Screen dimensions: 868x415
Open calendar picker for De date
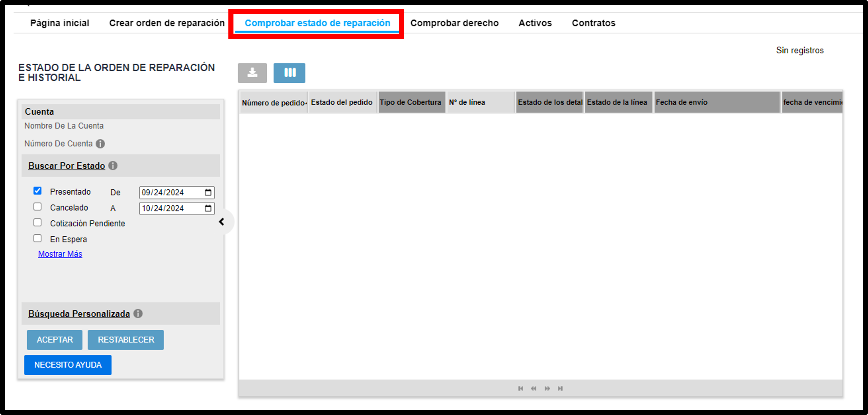(x=208, y=192)
